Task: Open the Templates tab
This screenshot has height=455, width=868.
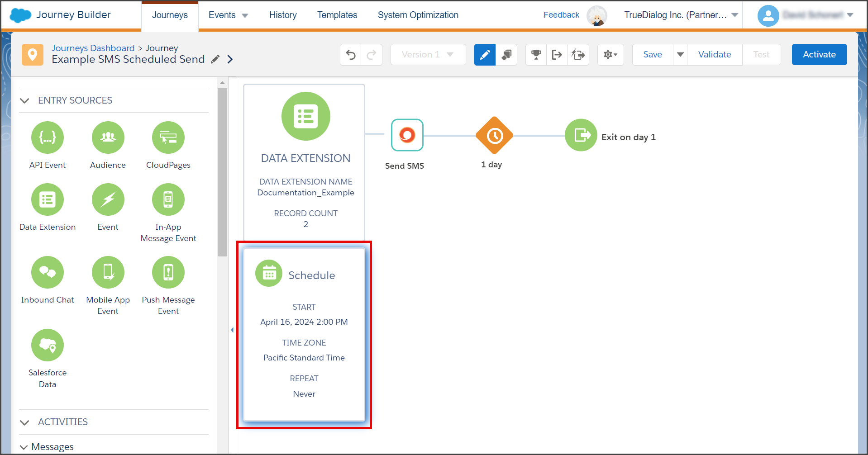Action: pos(337,15)
